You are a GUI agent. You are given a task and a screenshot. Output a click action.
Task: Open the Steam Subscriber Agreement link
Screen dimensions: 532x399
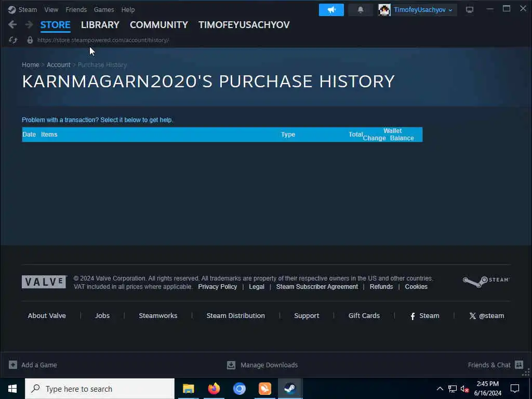pos(317,287)
